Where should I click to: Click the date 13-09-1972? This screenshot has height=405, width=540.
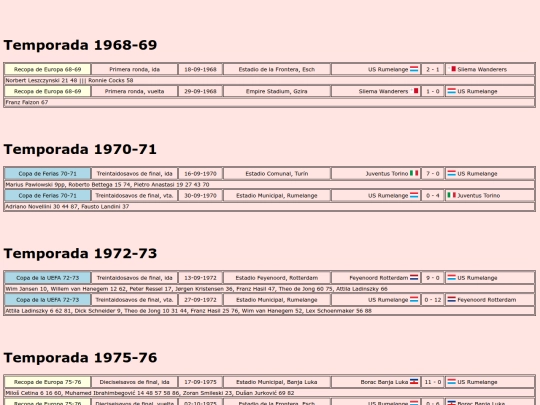pos(200,278)
